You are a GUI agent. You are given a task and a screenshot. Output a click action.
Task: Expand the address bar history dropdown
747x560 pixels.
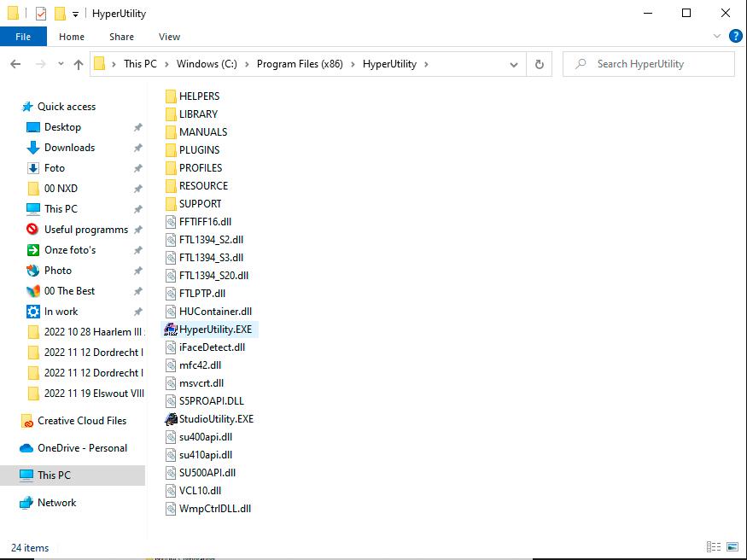click(x=514, y=64)
